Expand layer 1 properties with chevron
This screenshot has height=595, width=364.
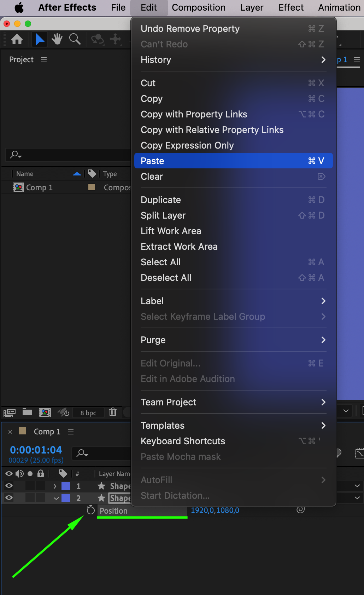(x=55, y=486)
